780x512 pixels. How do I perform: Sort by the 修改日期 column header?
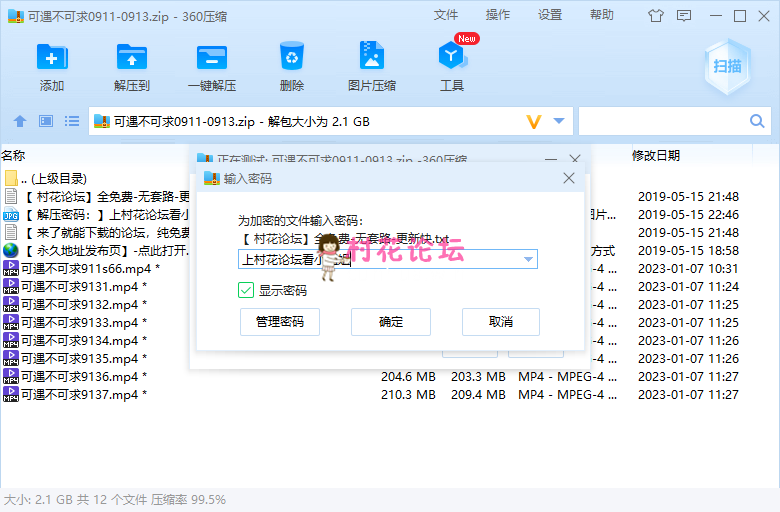656,156
